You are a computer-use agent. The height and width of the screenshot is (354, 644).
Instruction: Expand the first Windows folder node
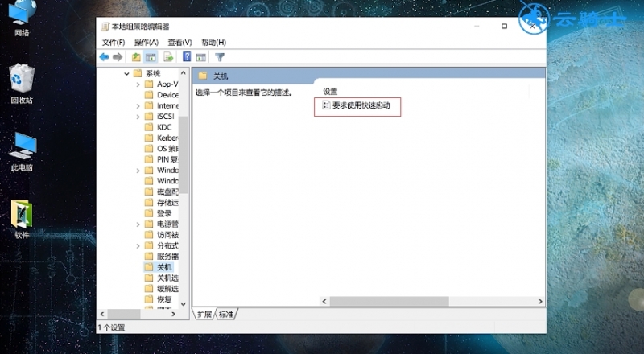pos(138,170)
